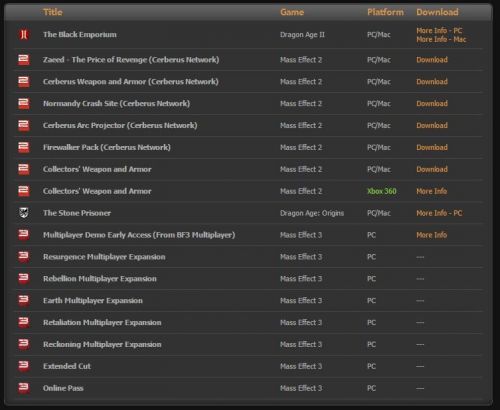500x410 pixels.
Task: Click the Mass Effect 3 icon beside Online Pass
Action: 24,388
